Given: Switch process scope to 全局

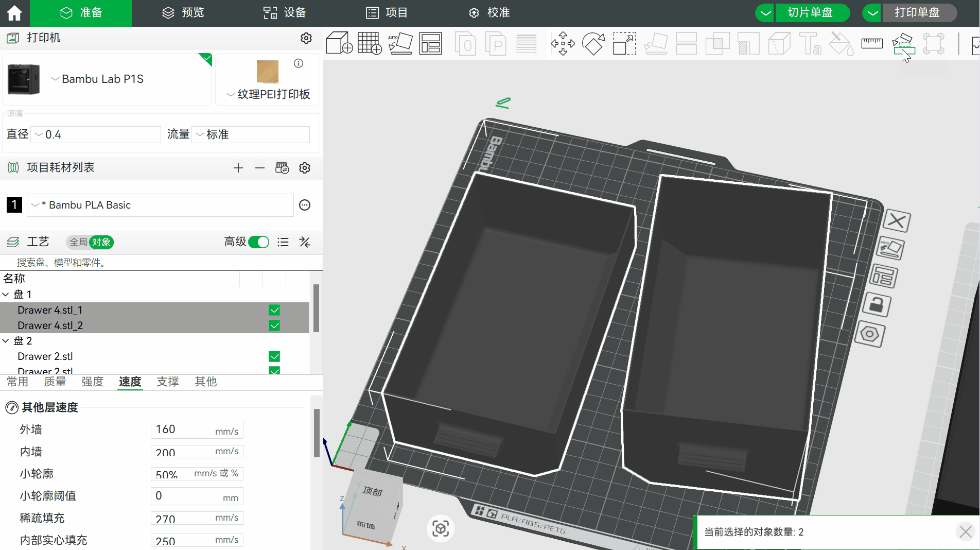Looking at the screenshot, I should [78, 242].
